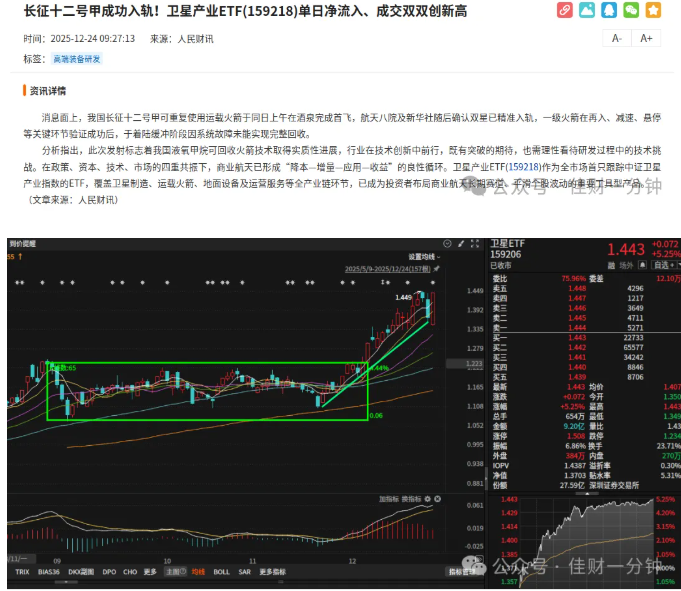The image size is (681, 591).
Task: Click 加指标 in the indicator panel
Action: pos(388,499)
